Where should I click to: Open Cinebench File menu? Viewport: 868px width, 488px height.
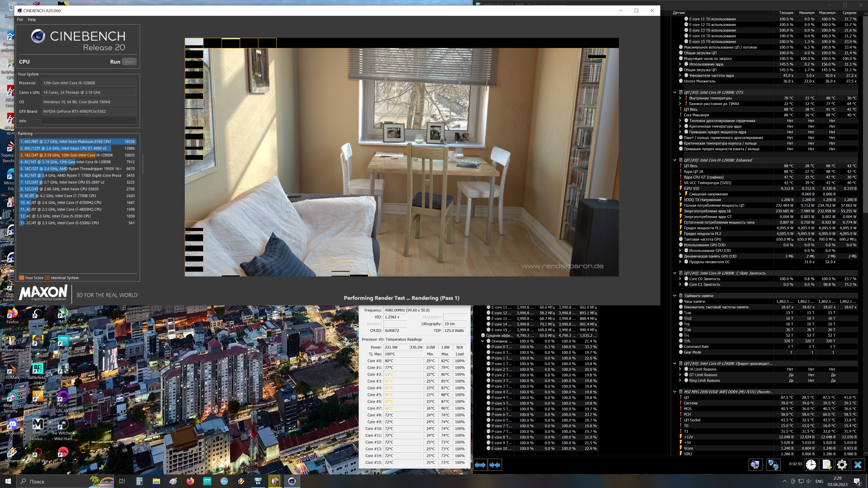20,19
